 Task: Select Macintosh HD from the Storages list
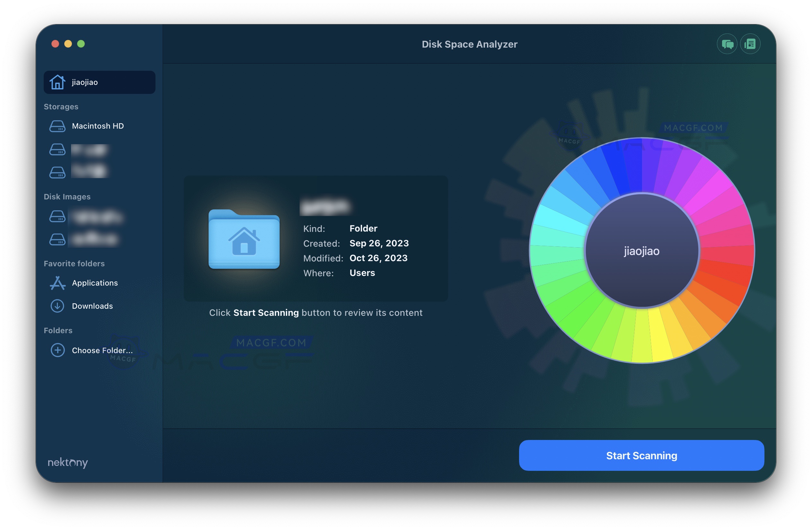click(98, 126)
